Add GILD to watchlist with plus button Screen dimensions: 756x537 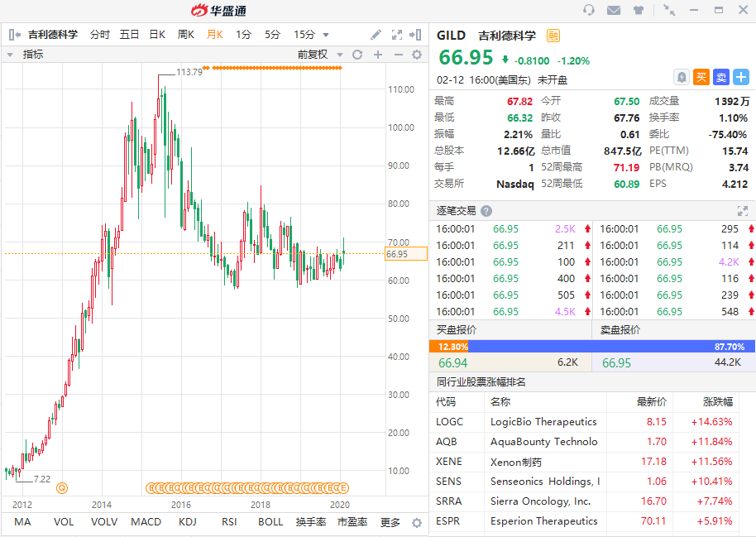[x=741, y=77]
